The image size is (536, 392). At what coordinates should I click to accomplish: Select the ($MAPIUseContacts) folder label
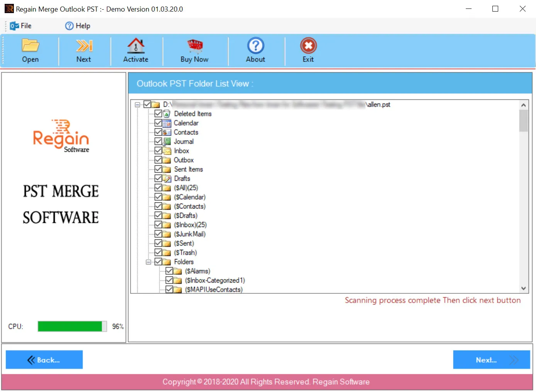point(214,289)
